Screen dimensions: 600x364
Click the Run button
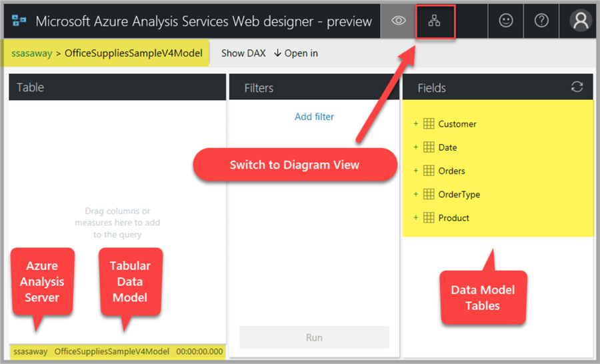point(314,337)
